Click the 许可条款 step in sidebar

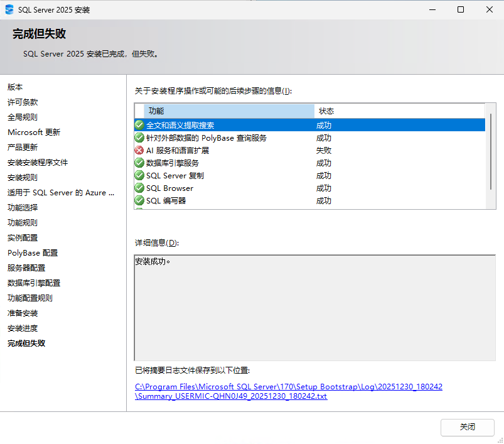coord(23,102)
